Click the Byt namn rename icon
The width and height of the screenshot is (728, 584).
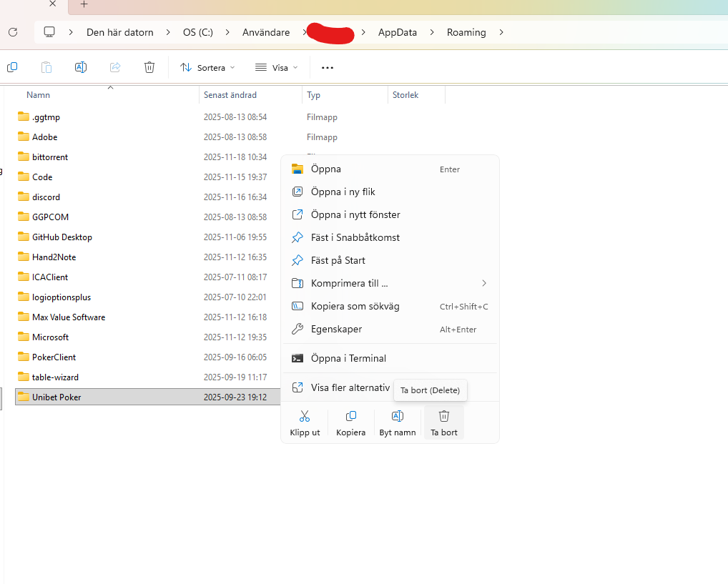click(x=398, y=417)
